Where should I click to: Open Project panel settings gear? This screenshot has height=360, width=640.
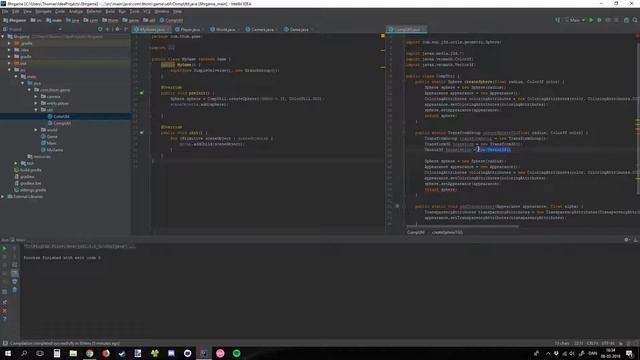pos(117,29)
